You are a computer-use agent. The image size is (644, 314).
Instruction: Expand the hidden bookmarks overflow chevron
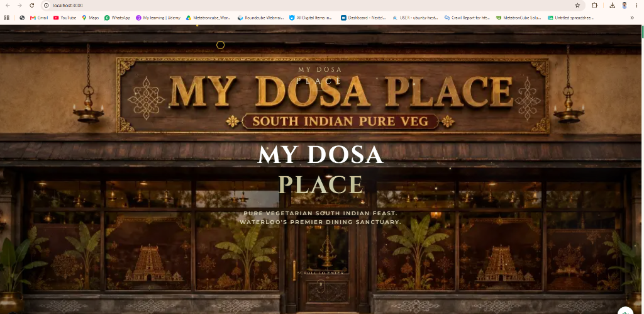pyautogui.click(x=632, y=18)
